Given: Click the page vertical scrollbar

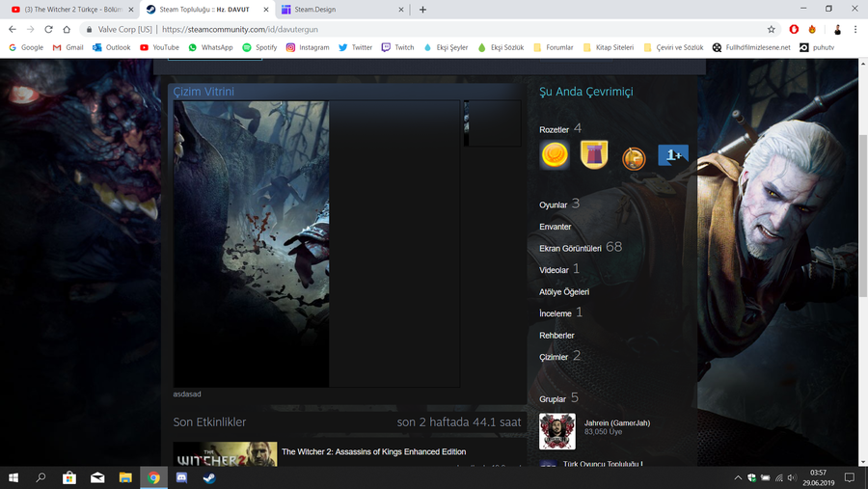Looking at the screenshot, I should point(862,216).
